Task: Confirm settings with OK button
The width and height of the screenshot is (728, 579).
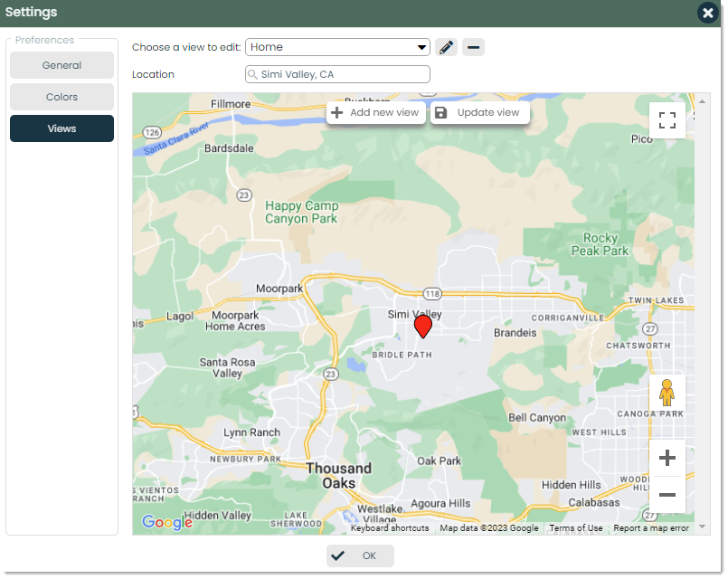Action: [360, 555]
